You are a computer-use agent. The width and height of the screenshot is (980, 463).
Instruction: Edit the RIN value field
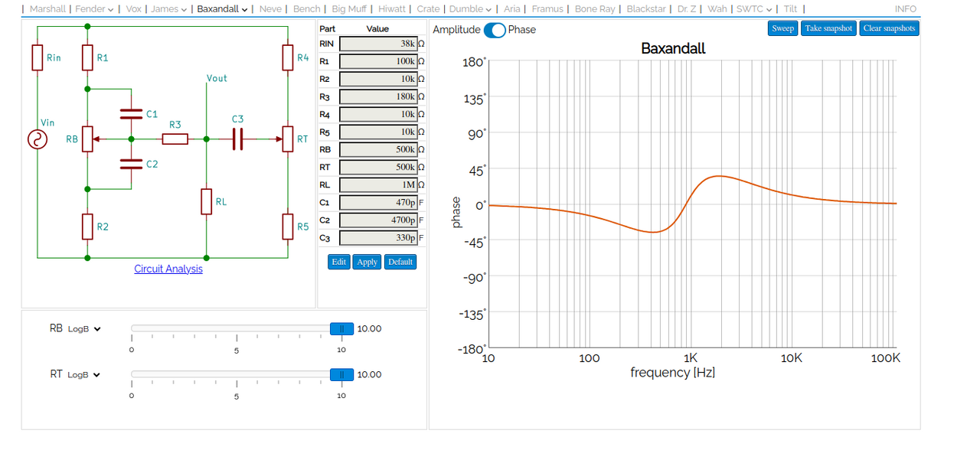click(378, 44)
